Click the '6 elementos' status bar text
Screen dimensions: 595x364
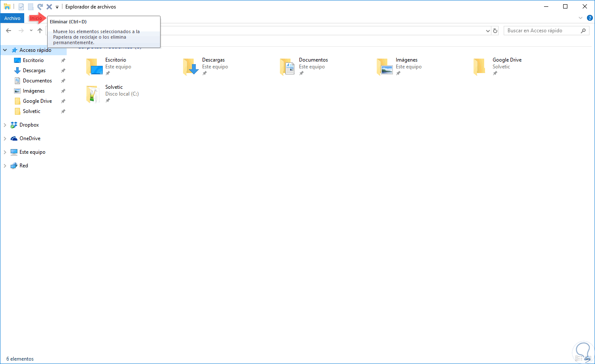20,359
